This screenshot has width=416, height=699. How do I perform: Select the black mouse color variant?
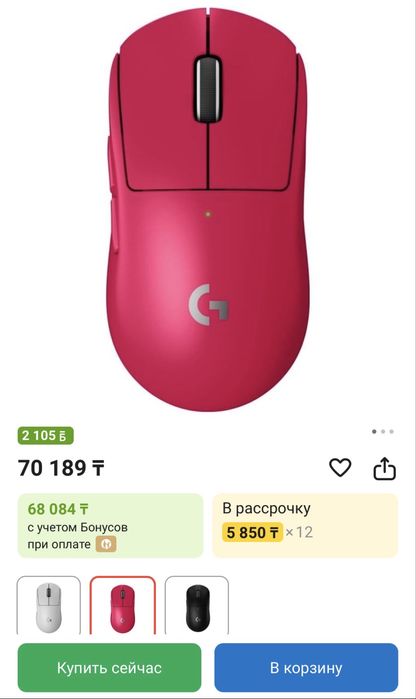[x=197, y=605]
